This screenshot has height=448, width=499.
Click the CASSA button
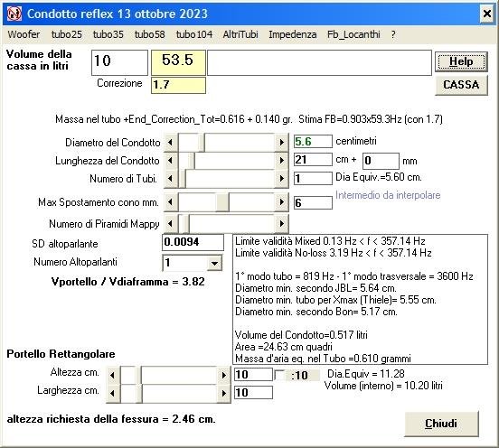pos(461,85)
